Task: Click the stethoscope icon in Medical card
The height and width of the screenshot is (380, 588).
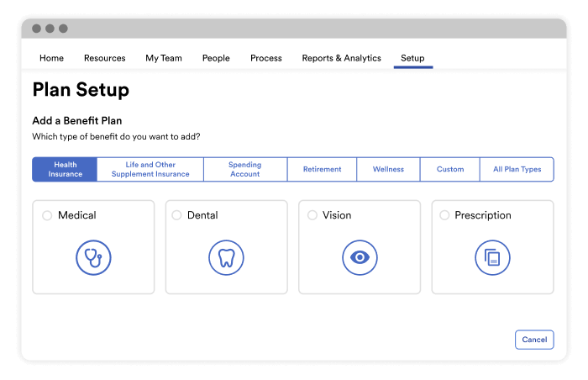Action: [93, 257]
